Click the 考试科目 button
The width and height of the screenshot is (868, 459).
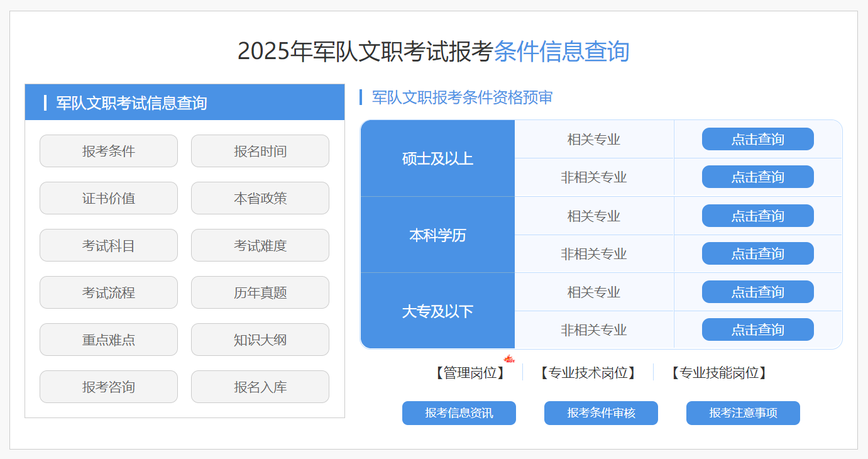click(109, 245)
